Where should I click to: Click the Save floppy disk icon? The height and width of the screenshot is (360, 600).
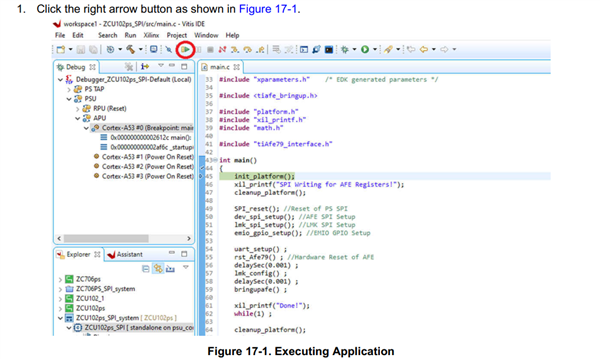[81, 49]
